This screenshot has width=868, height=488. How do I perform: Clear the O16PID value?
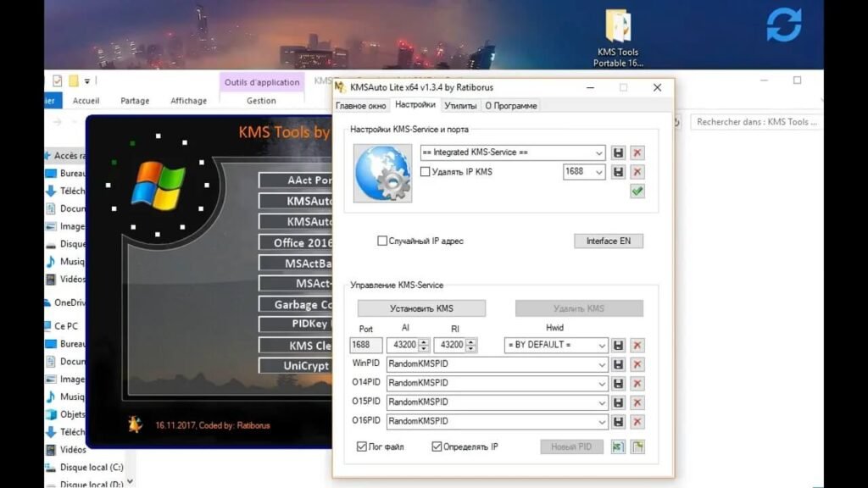pos(637,422)
